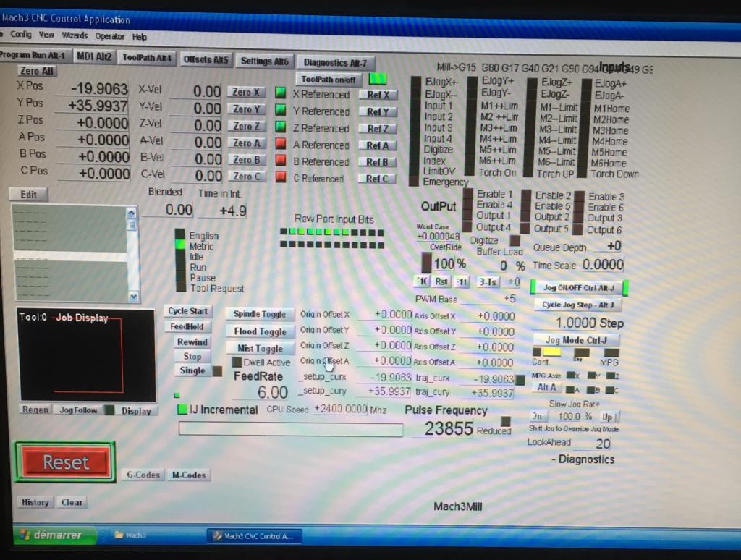This screenshot has height=560, width=741.
Task: Click Cycle Start button
Action: click(187, 311)
